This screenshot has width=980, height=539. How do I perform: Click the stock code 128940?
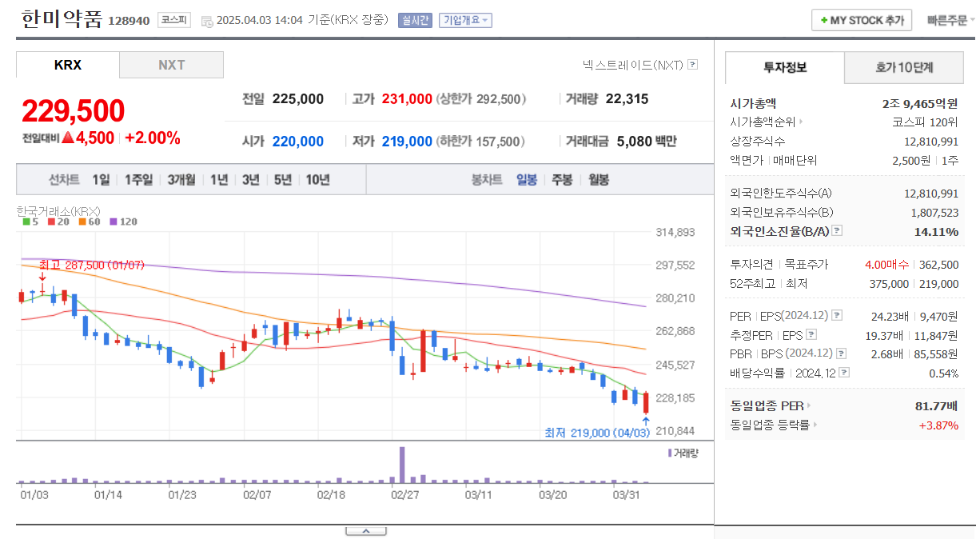(128, 20)
